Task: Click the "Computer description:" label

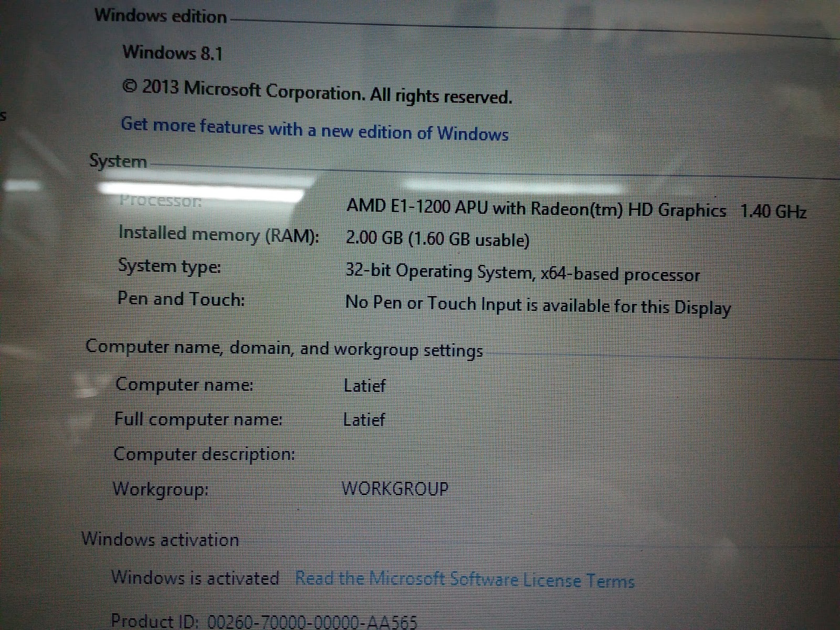Action: [204, 454]
